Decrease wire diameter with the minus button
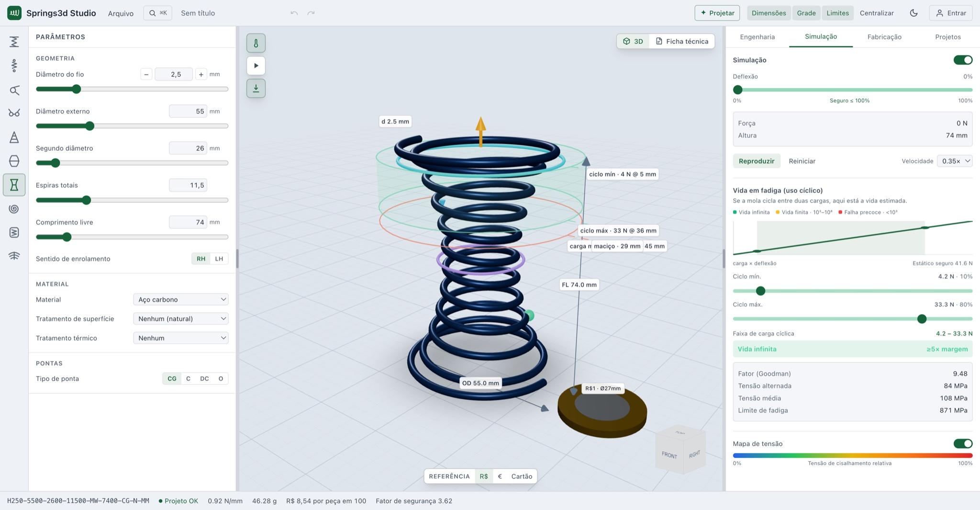This screenshot has width=980, height=510. tap(146, 74)
